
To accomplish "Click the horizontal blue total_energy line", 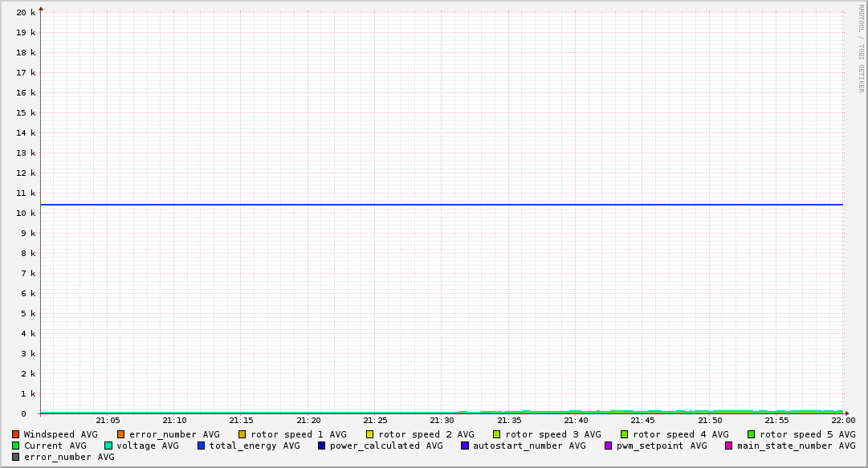I will tap(442, 205).
